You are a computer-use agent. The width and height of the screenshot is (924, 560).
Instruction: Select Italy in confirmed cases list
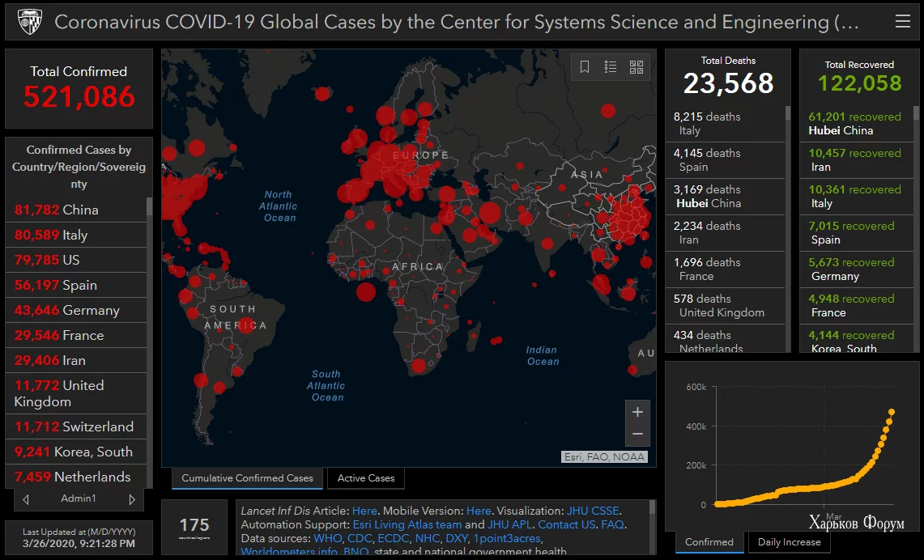tap(76, 235)
